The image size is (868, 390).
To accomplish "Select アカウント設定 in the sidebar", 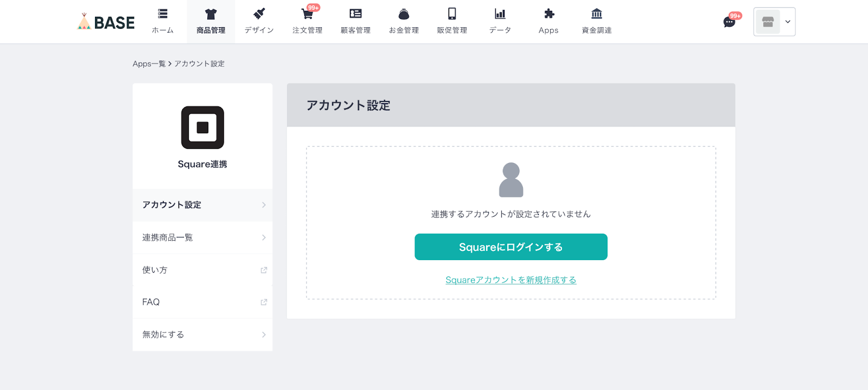I will 202,205.
